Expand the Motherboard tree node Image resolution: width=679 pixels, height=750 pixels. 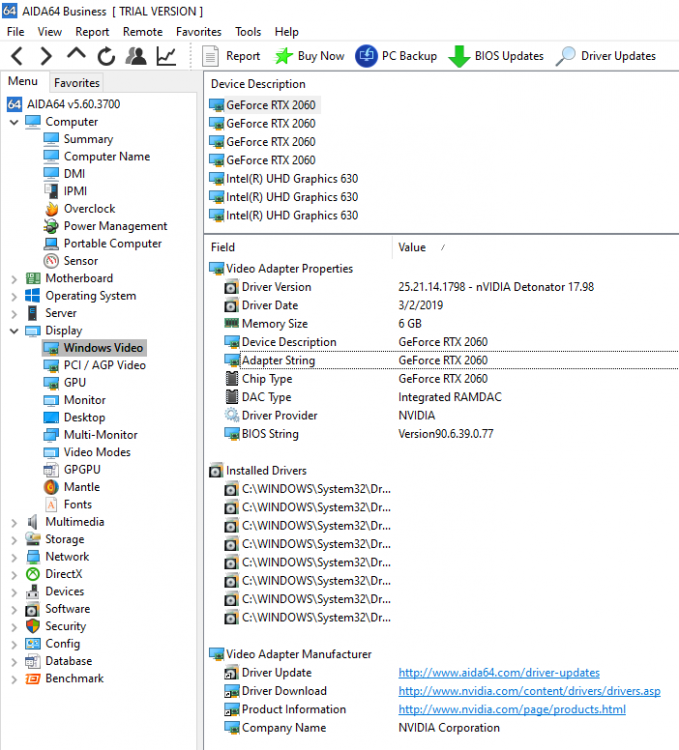[14, 279]
